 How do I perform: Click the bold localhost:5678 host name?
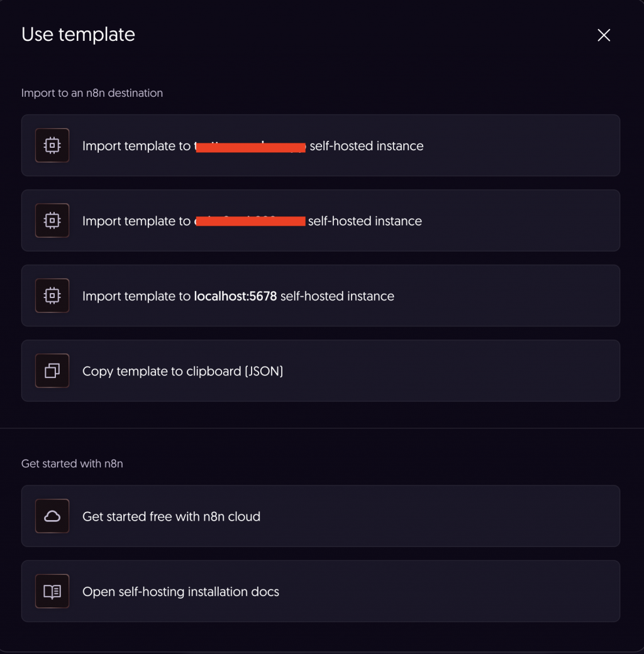[x=235, y=296]
